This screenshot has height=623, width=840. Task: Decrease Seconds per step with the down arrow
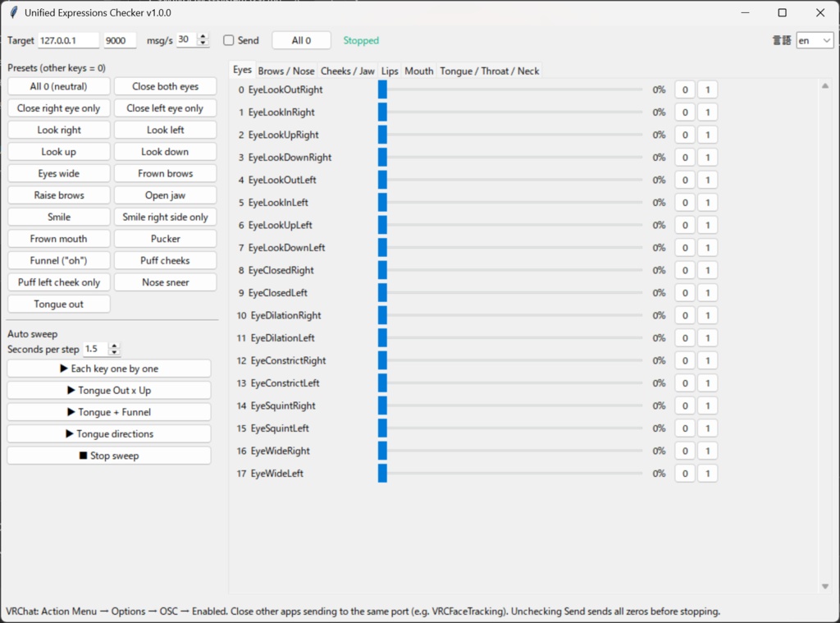(113, 352)
